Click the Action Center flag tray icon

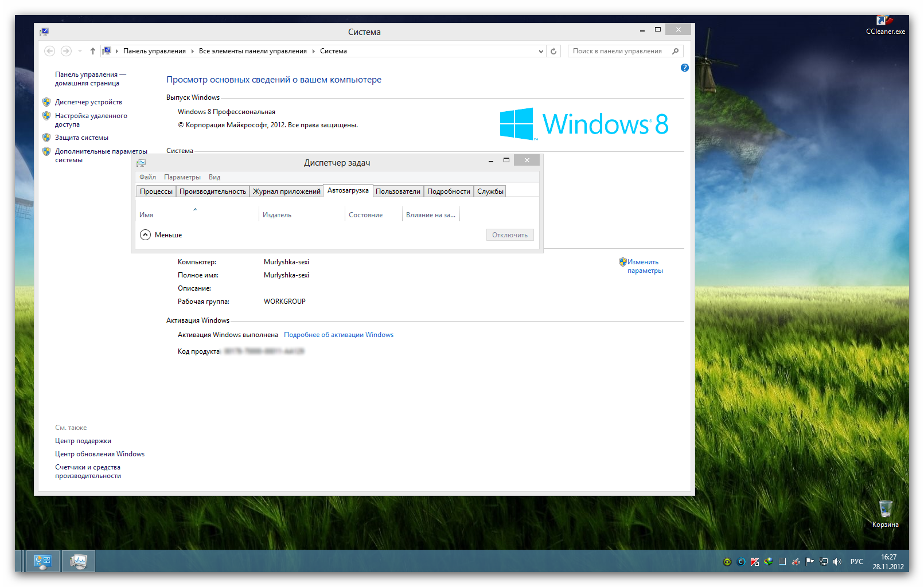(x=809, y=562)
